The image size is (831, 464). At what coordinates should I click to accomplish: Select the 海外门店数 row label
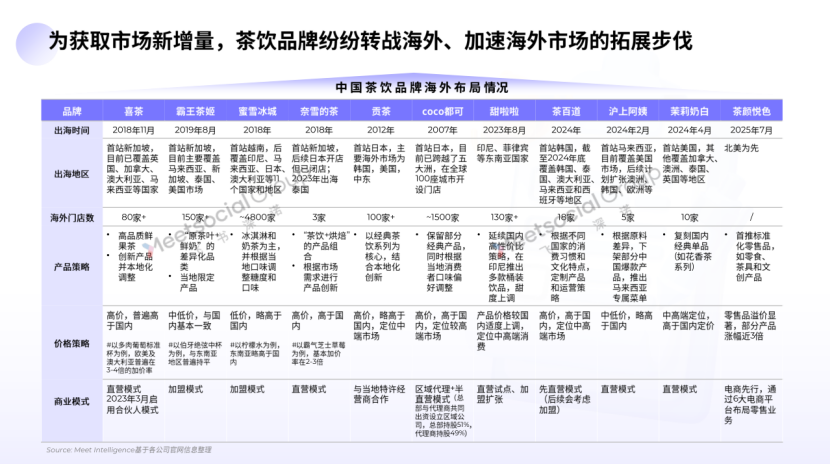[x=72, y=218]
